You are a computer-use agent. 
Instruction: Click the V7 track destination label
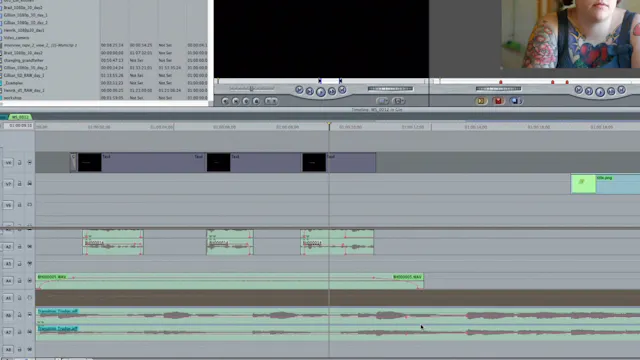click(8, 184)
